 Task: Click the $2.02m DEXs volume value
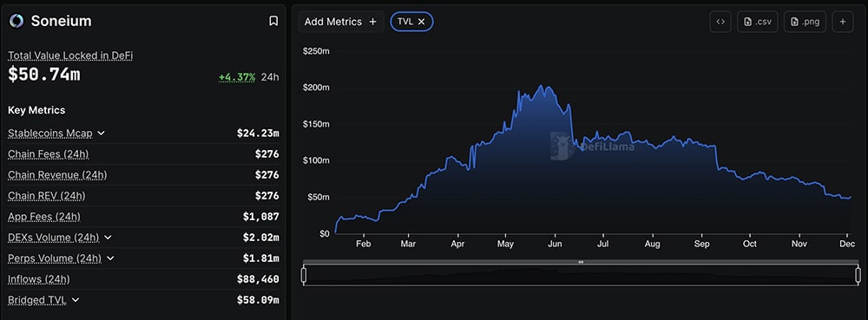point(260,238)
